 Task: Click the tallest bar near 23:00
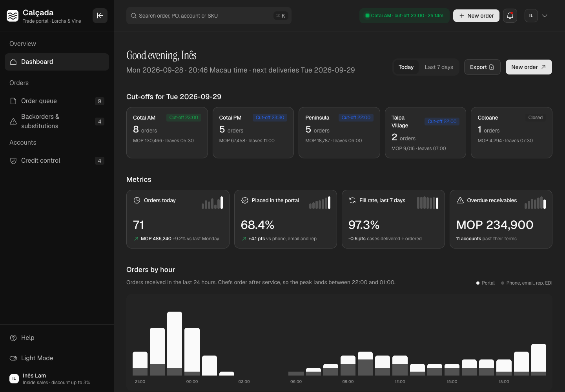175,343
